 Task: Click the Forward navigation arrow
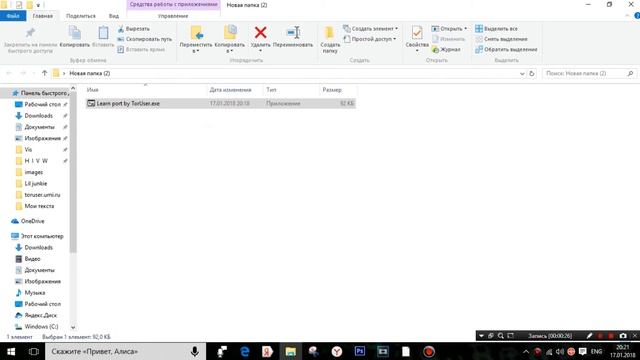(23, 73)
